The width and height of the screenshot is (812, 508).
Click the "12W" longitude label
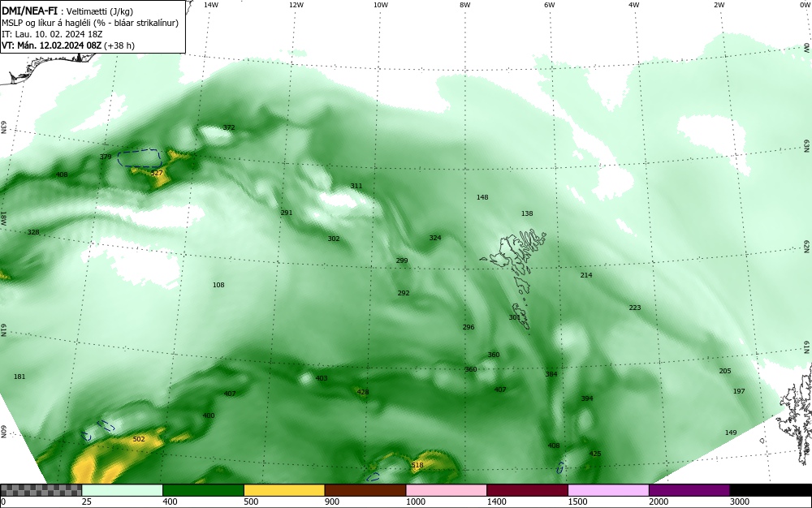(296, 5)
